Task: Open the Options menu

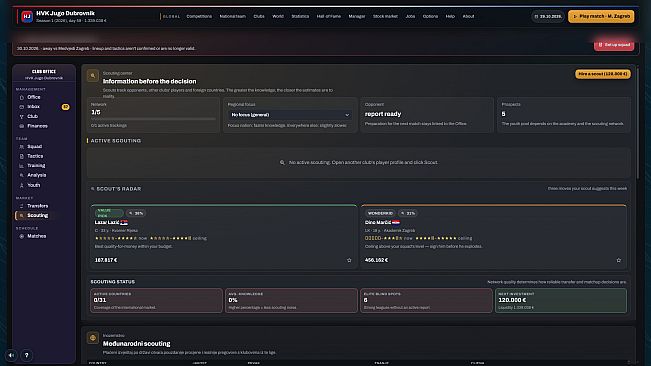Action: tap(430, 17)
